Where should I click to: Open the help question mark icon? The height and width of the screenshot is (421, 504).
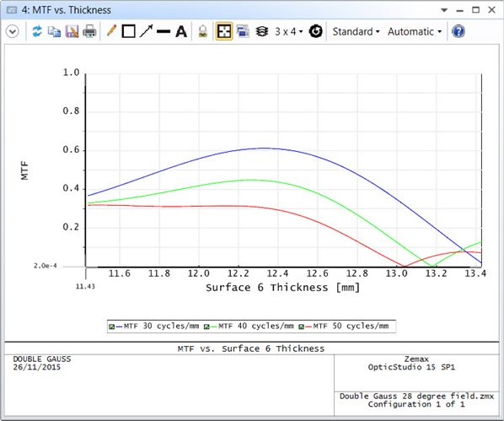(458, 31)
